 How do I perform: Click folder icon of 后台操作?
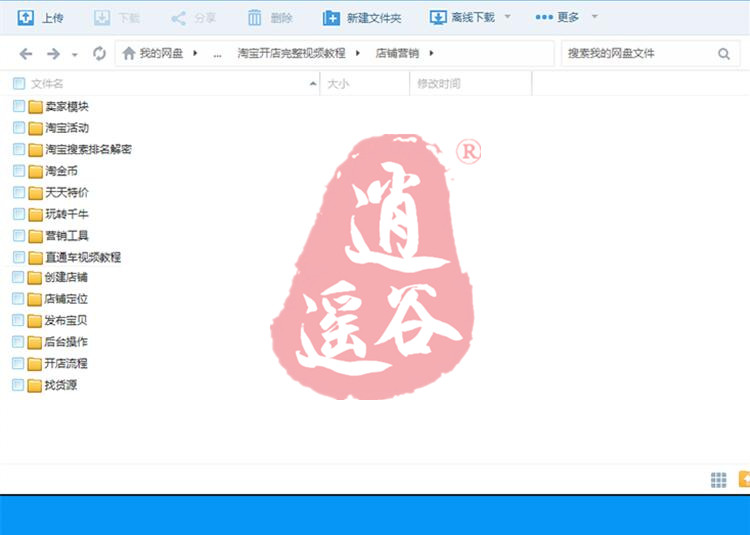(x=34, y=342)
